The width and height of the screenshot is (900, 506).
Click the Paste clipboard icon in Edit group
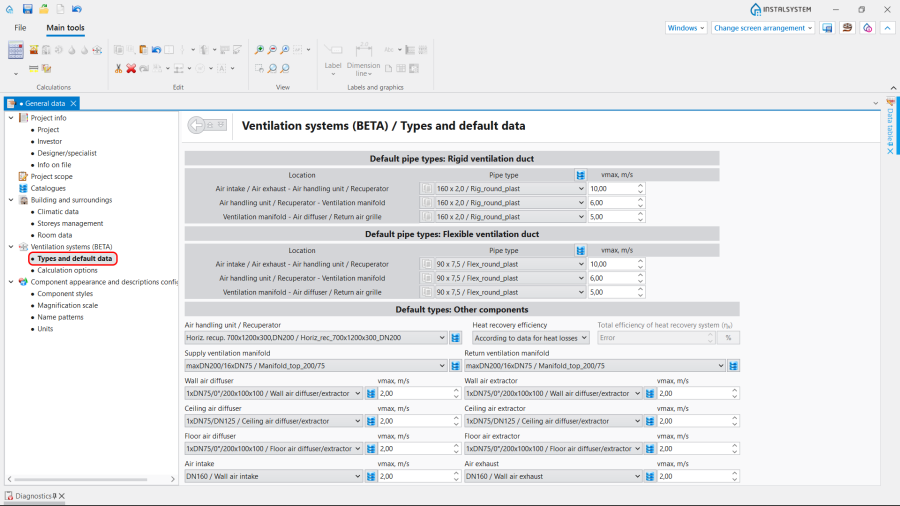144,50
